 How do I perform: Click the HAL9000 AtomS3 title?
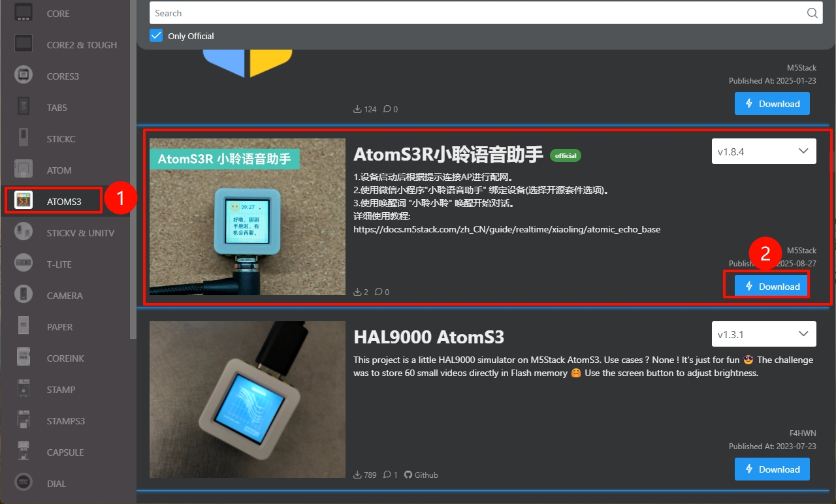point(429,337)
